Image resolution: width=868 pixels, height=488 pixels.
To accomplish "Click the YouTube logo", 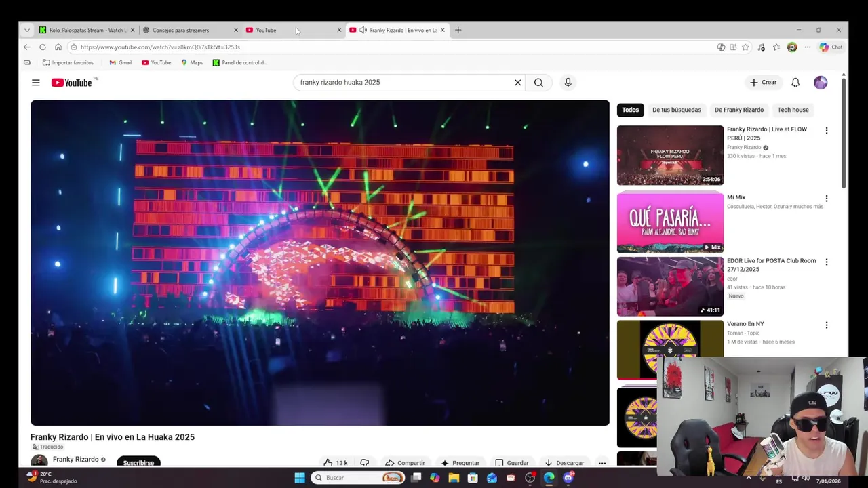I will click(71, 83).
